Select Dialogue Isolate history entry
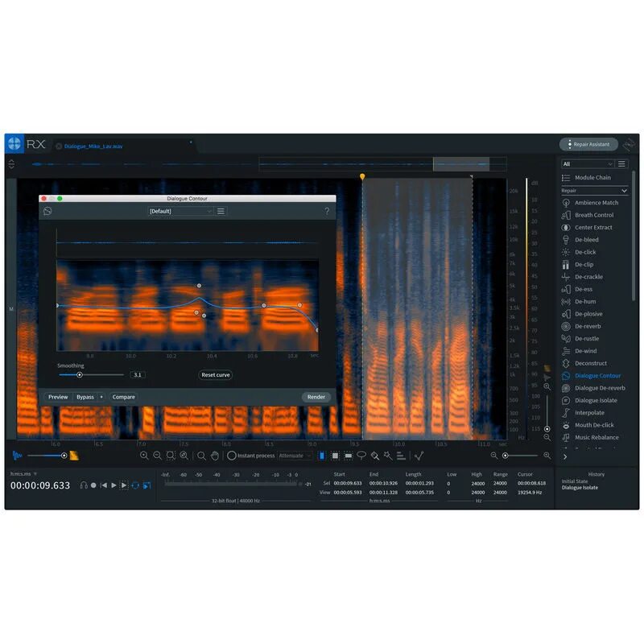The height and width of the screenshot is (644, 644). pyautogui.click(x=580, y=488)
